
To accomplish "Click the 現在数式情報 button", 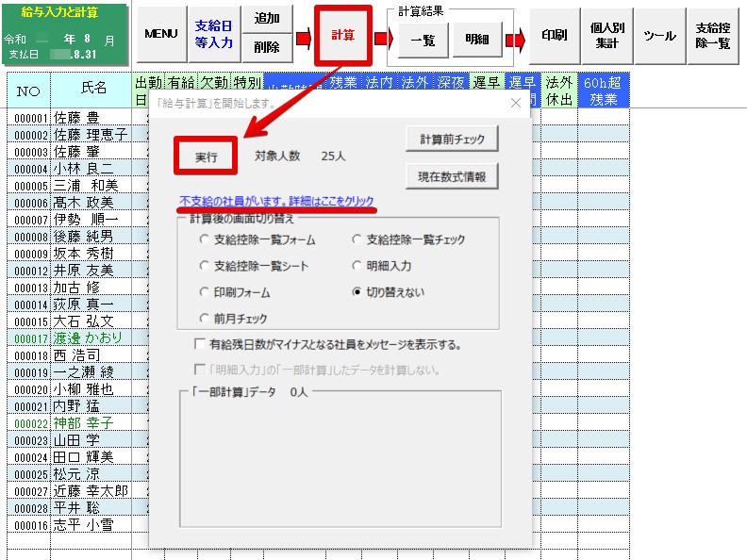I will pyautogui.click(x=452, y=175).
